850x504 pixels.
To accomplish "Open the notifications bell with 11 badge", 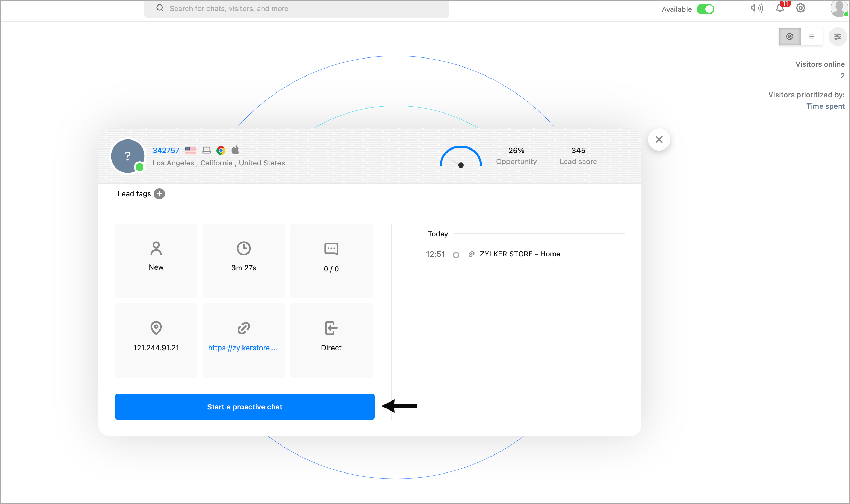I will tap(780, 8).
